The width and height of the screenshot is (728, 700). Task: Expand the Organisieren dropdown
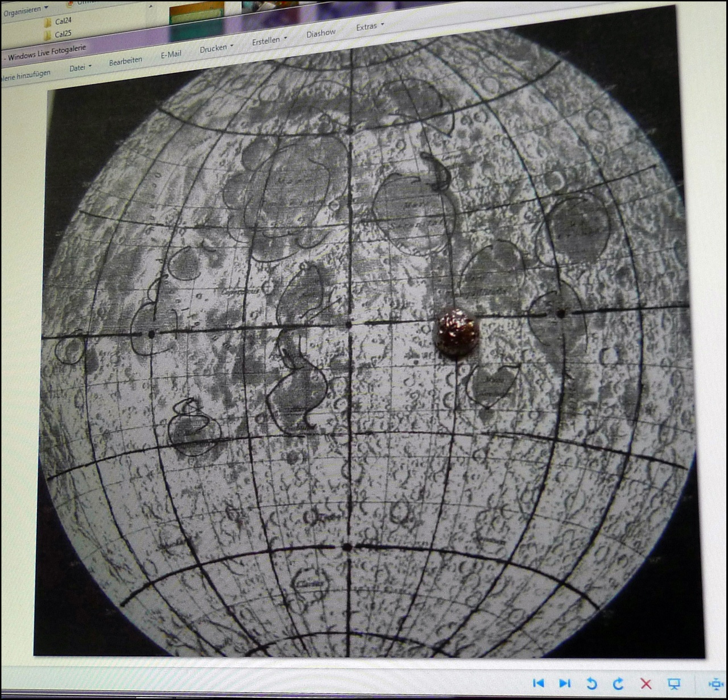(x=26, y=10)
